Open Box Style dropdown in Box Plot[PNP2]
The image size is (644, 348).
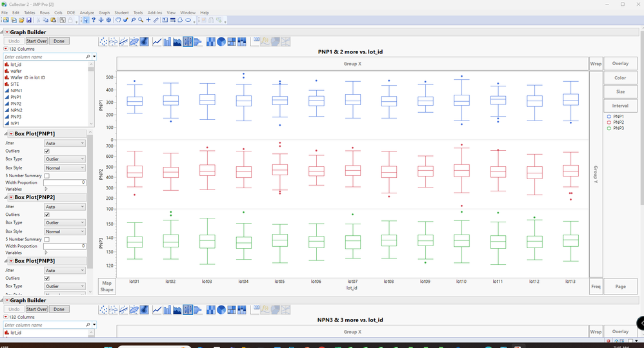(65, 231)
